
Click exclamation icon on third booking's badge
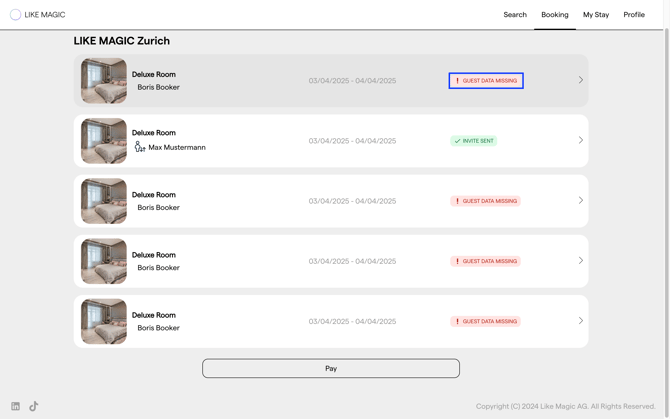(458, 201)
